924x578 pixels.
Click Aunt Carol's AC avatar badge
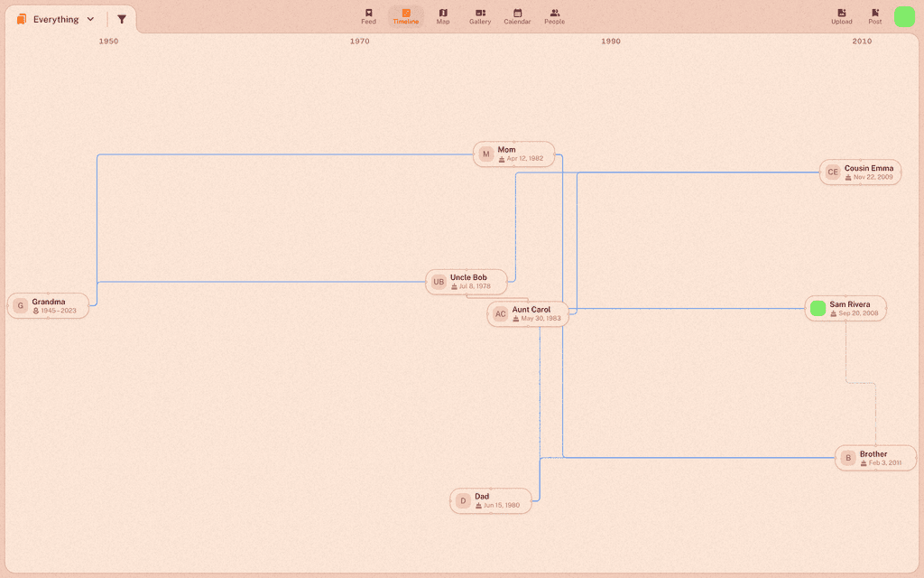pyautogui.click(x=500, y=313)
